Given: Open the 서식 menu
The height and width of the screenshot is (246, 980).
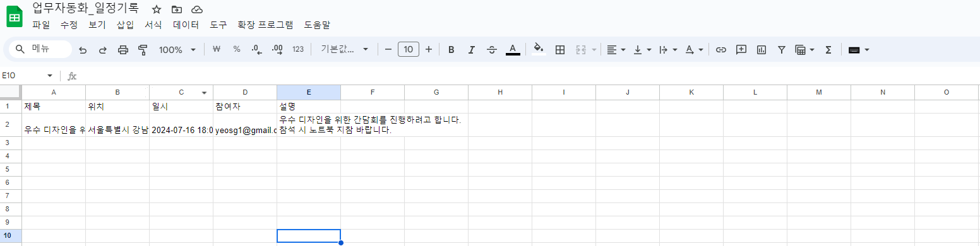Looking at the screenshot, I should [153, 25].
